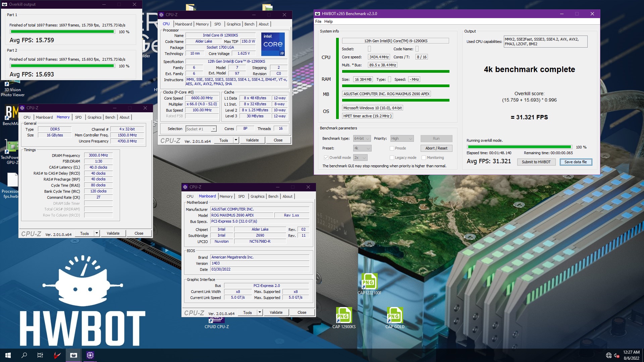Open the About tab in CPU-Z Memory window
This screenshot has width=644, height=362.
coord(124,117)
